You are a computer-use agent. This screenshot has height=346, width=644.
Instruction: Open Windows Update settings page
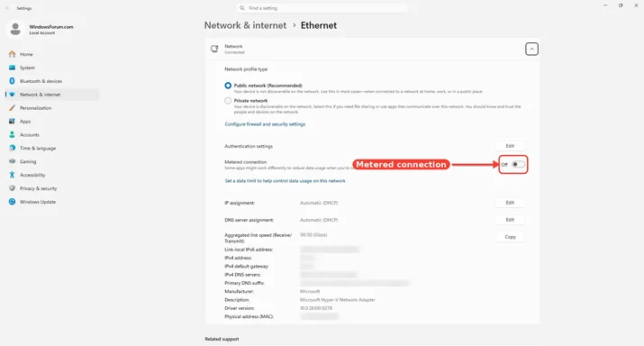(x=52, y=202)
